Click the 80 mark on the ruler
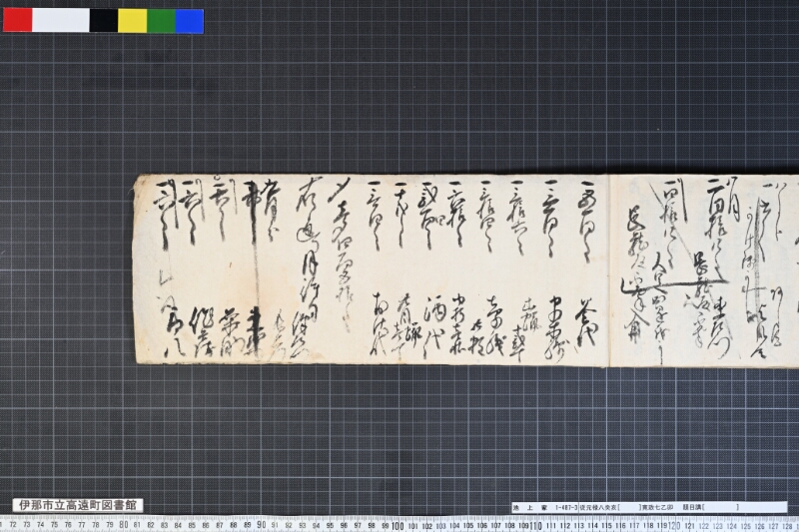This screenshot has width=799, height=532. tap(123, 525)
